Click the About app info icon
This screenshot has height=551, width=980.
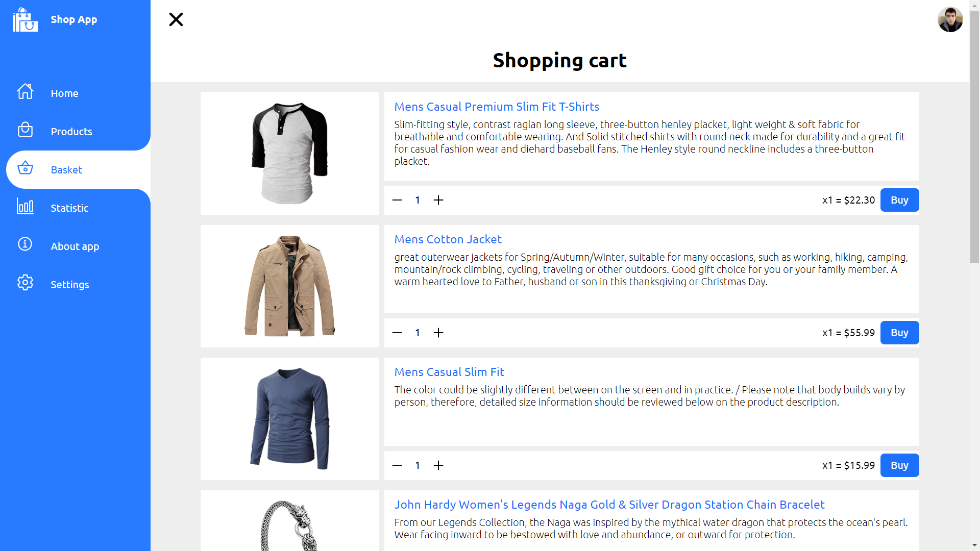tap(25, 244)
